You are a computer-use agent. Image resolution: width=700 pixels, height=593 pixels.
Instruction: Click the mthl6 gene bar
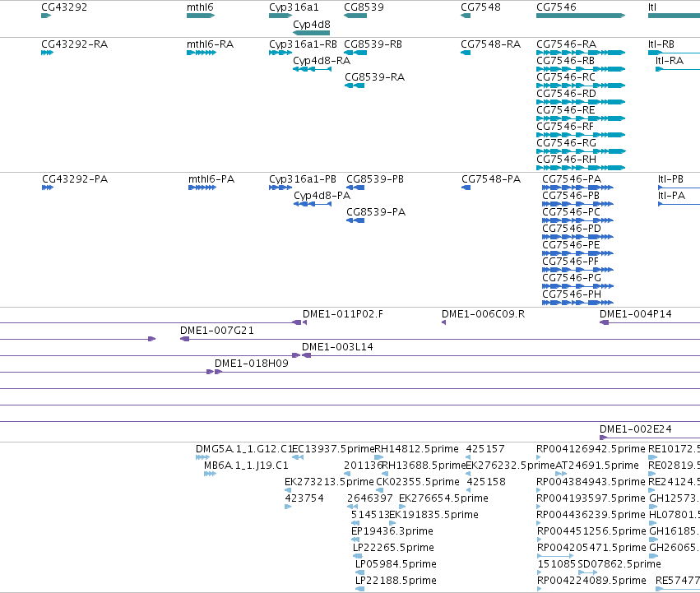click(201, 16)
